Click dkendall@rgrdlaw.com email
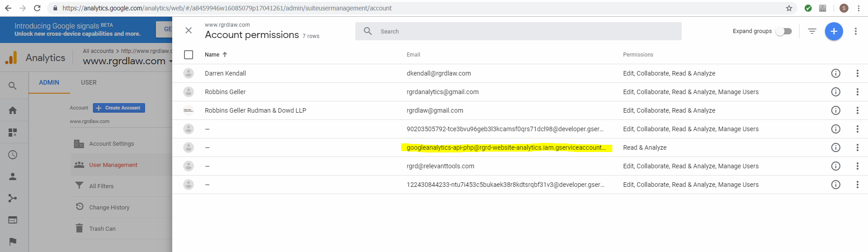 click(x=439, y=73)
